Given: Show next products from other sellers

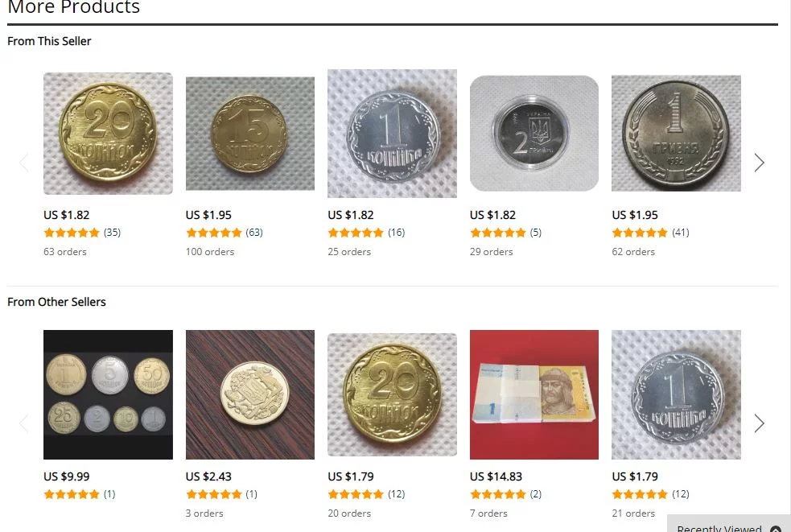Looking at the screenshot, I should coord(759,423).
